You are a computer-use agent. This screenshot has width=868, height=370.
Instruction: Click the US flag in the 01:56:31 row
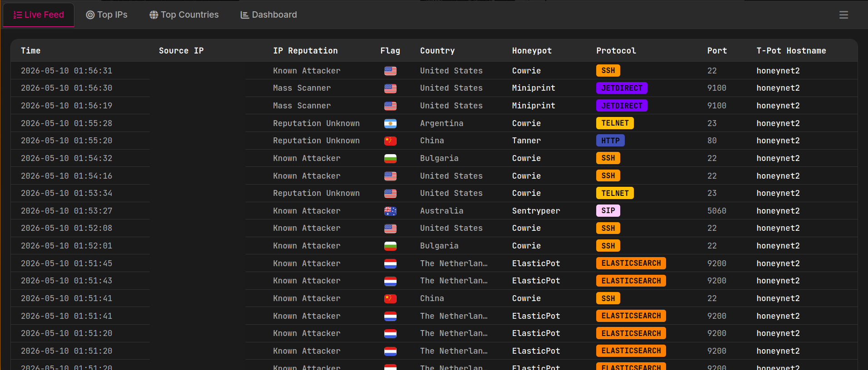point(390,71)
